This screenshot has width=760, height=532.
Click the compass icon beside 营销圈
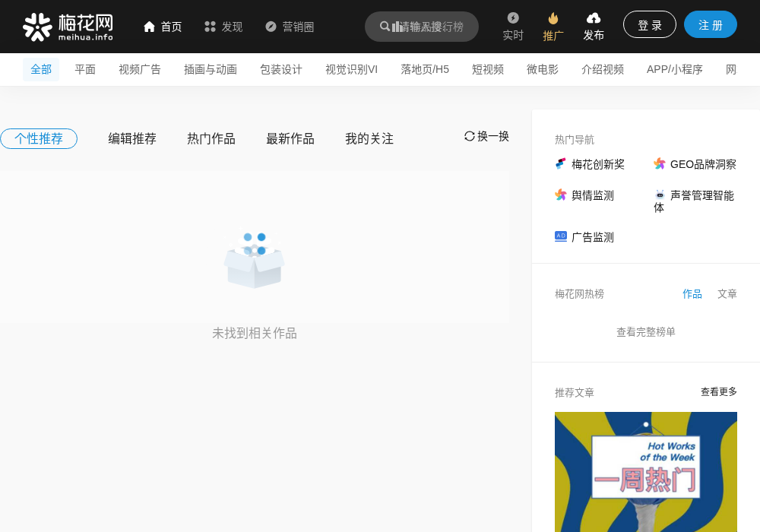click(x=271, y=27)
